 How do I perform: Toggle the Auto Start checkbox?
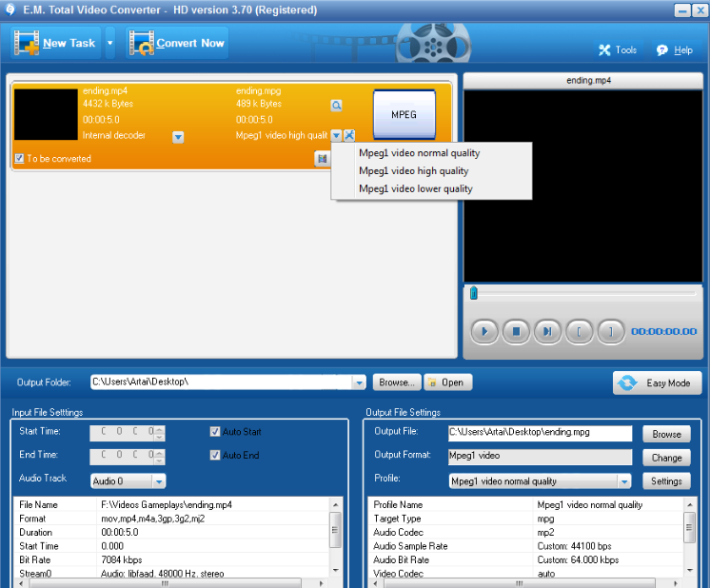[215, 431]
